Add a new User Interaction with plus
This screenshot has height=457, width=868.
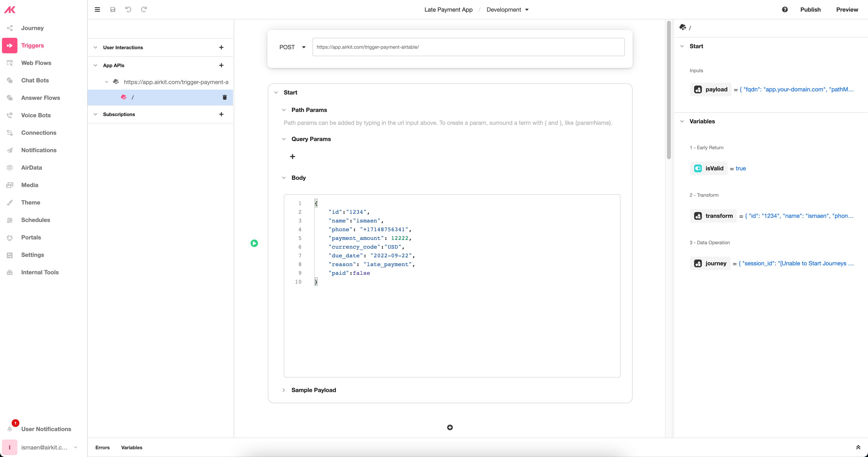point(221,47)
